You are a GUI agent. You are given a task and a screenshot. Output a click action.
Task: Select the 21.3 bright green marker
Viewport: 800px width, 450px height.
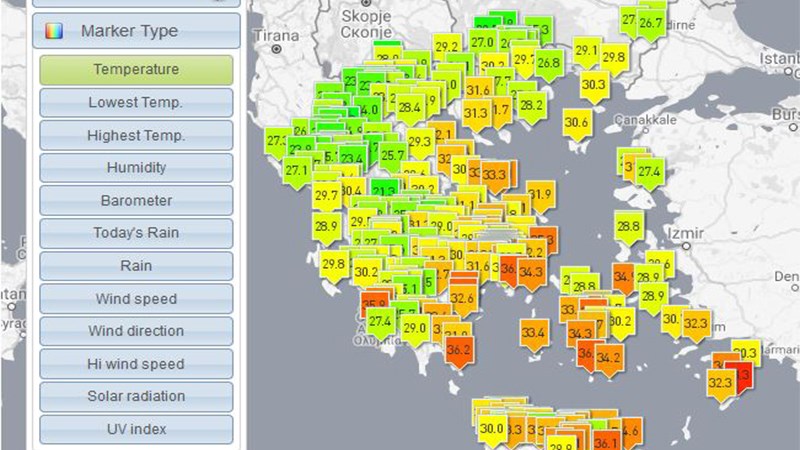(384, 191)
